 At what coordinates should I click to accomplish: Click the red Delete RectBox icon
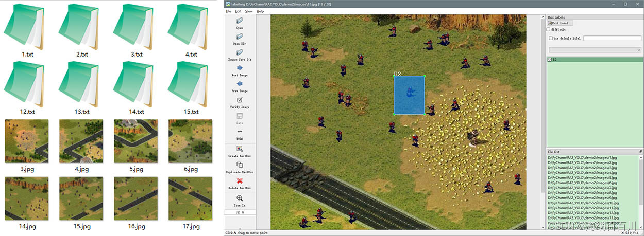[240, 180]
